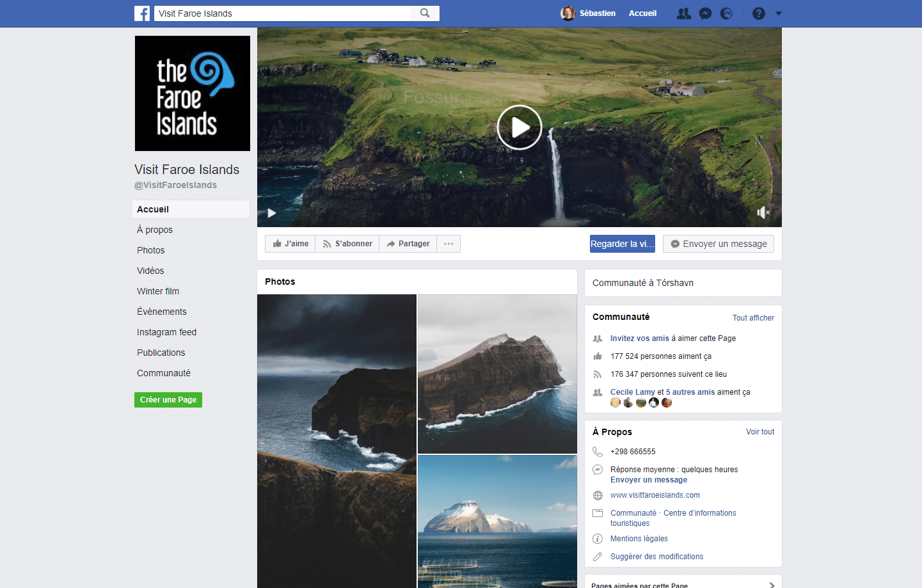Open the Messenger icon in top bar

coord(705,13)
